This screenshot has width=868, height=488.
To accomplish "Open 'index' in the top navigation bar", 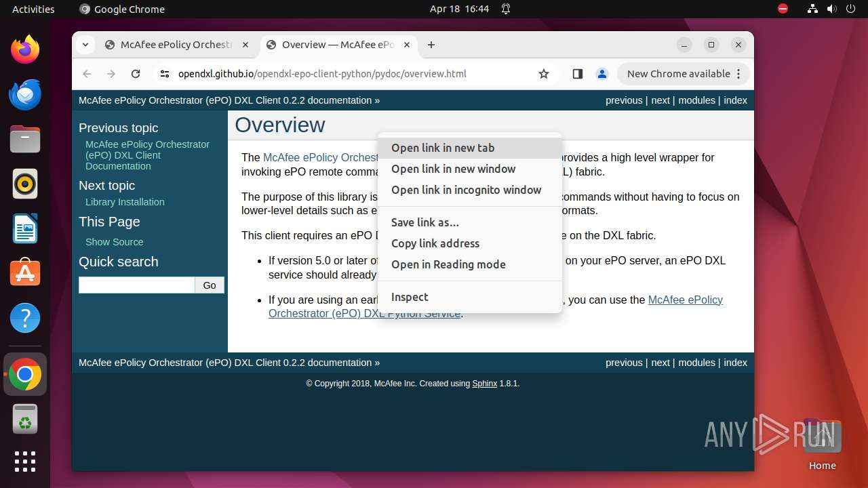I will tap(735, 100).
